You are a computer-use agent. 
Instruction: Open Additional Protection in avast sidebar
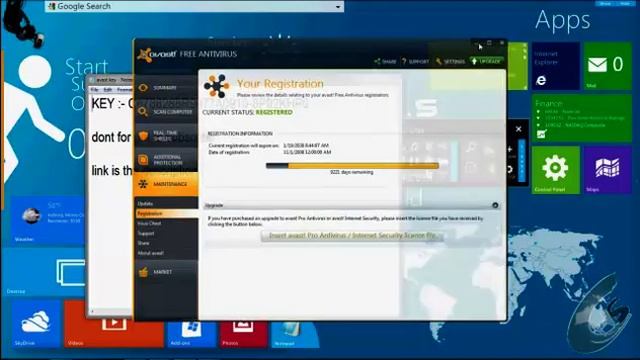166,160
